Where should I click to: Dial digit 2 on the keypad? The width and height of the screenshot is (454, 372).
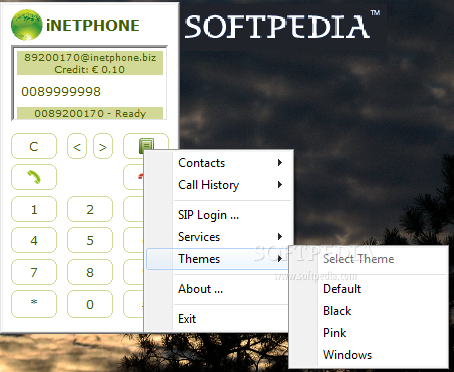[x=90, y=209]
